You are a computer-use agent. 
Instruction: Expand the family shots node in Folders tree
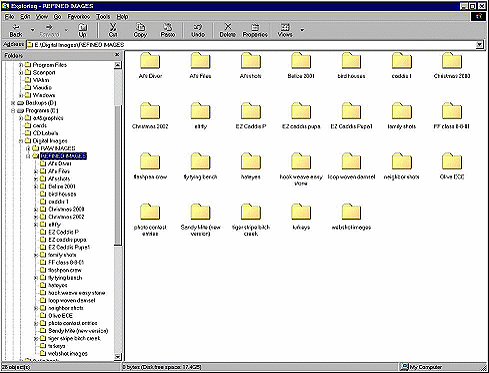[x=36, y=255]
